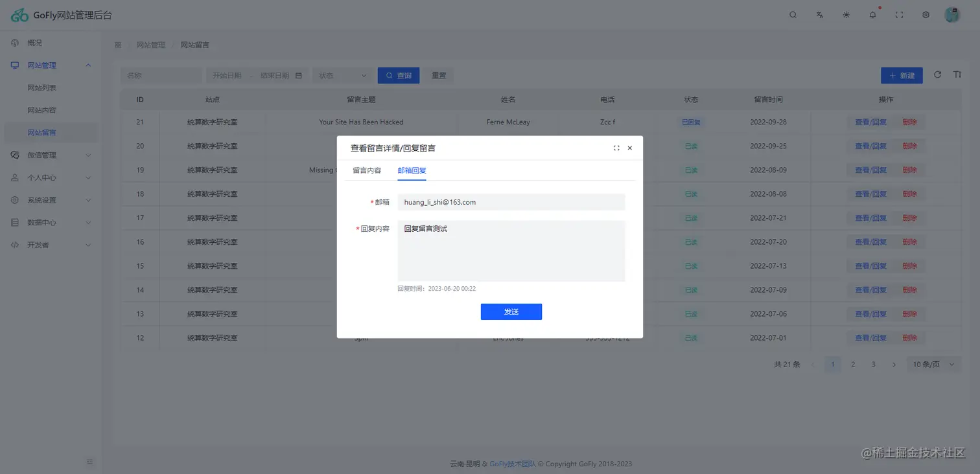Click the date "2022-09-25" cell
The height and width of the screenshot is (474, 980).
tap(768, 146)
